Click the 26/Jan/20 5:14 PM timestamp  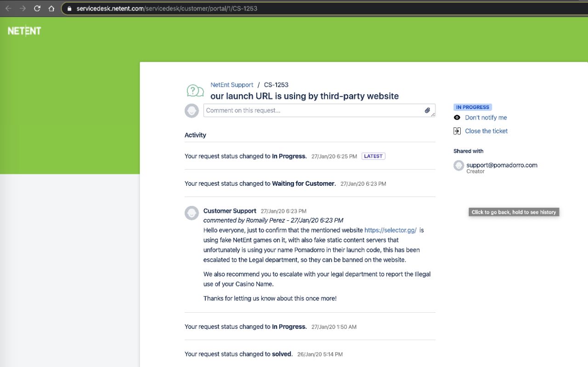[x=320, y=355]
